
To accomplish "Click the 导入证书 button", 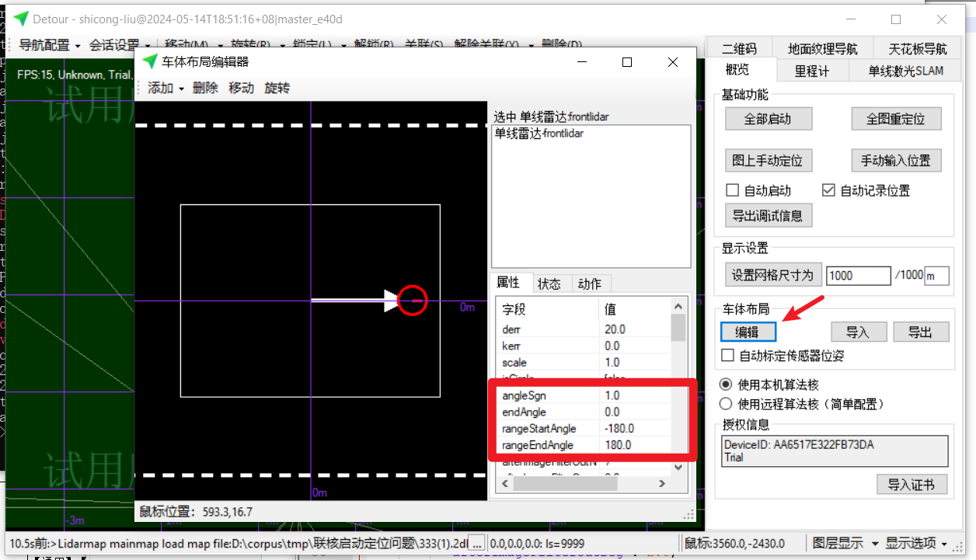I will [x=912, y=485].
